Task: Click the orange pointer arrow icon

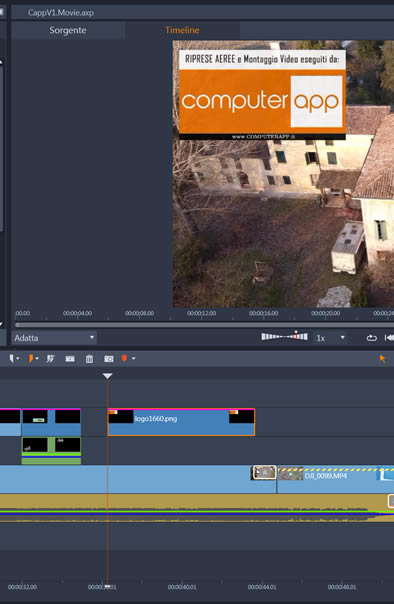Action: [x=382, y=359]
